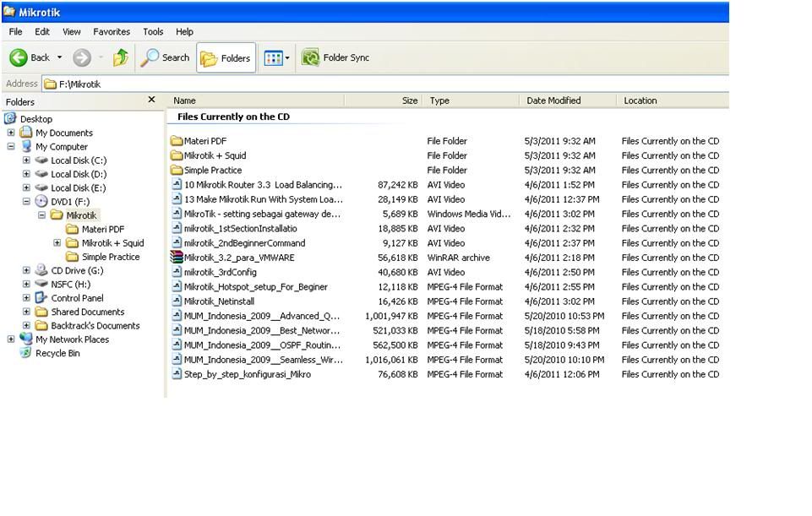The image size is (812, 516).
Task: Select DVD1 (F:) disc icon
Action: (41, 201)
